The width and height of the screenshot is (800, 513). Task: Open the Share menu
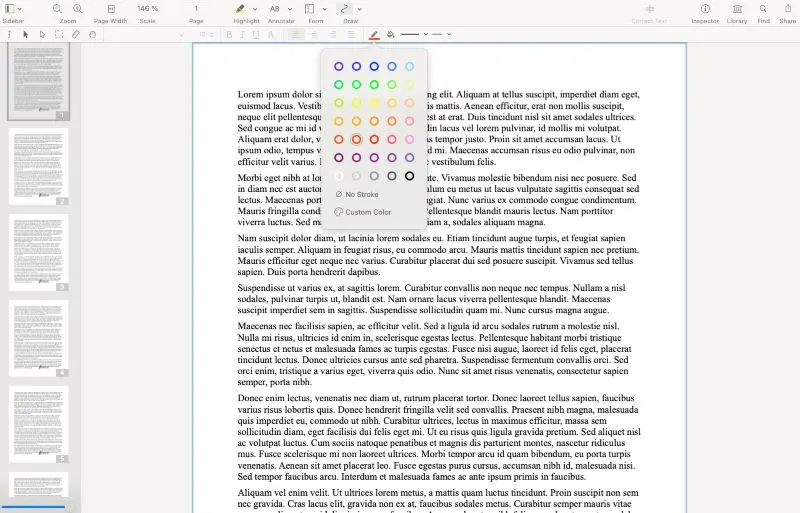tap(788, 9)
